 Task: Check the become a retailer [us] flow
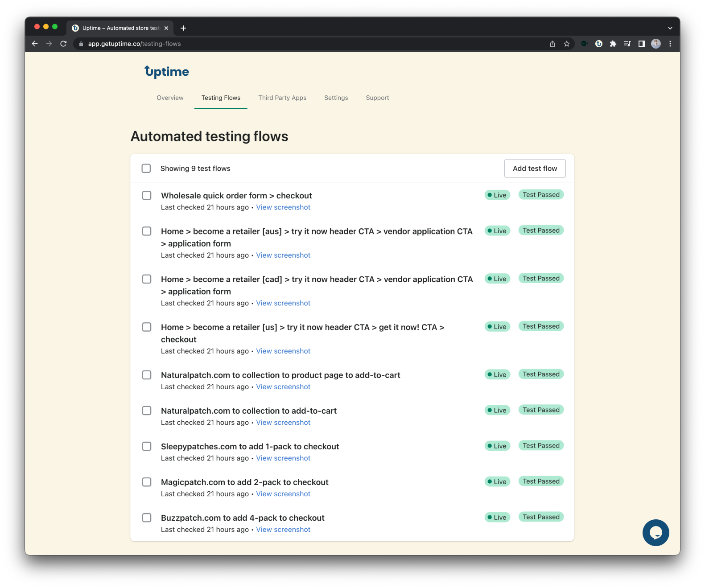[x=147, y=327]
